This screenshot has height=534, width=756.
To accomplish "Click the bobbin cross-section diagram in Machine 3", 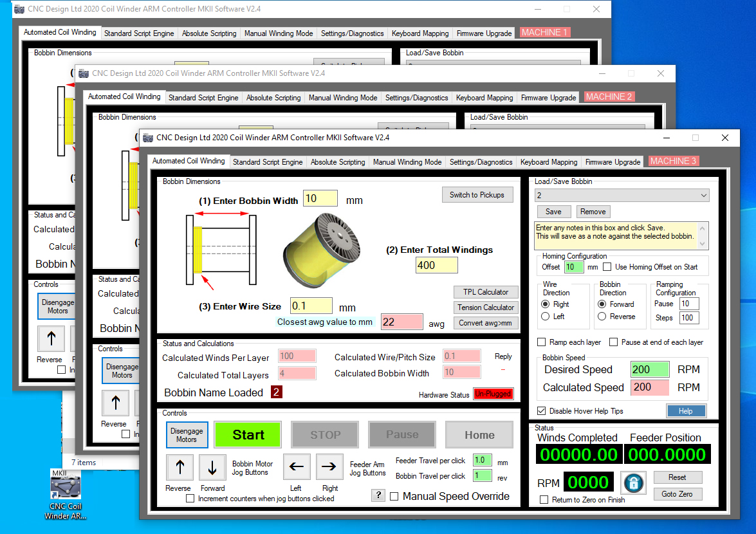I will [x=221, y=250].
